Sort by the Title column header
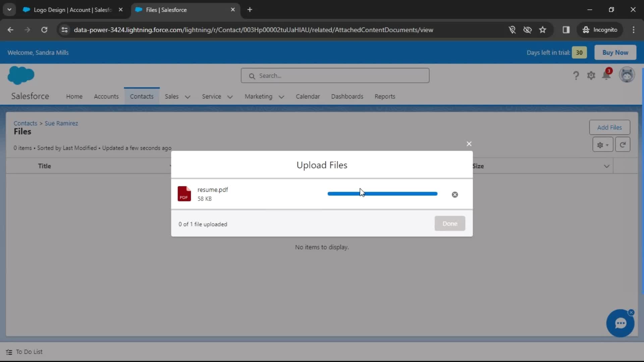This screenshot has width=644, height=362. tap(45, 166)
